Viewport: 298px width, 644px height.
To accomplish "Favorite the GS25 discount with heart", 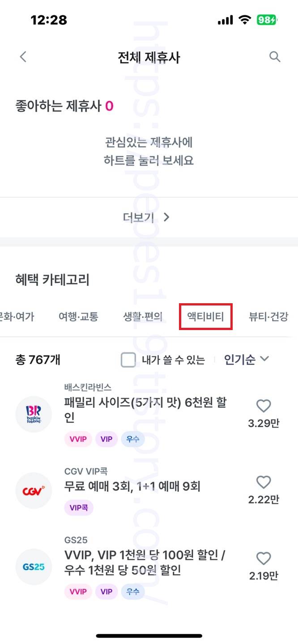I will tap(264, 558).
